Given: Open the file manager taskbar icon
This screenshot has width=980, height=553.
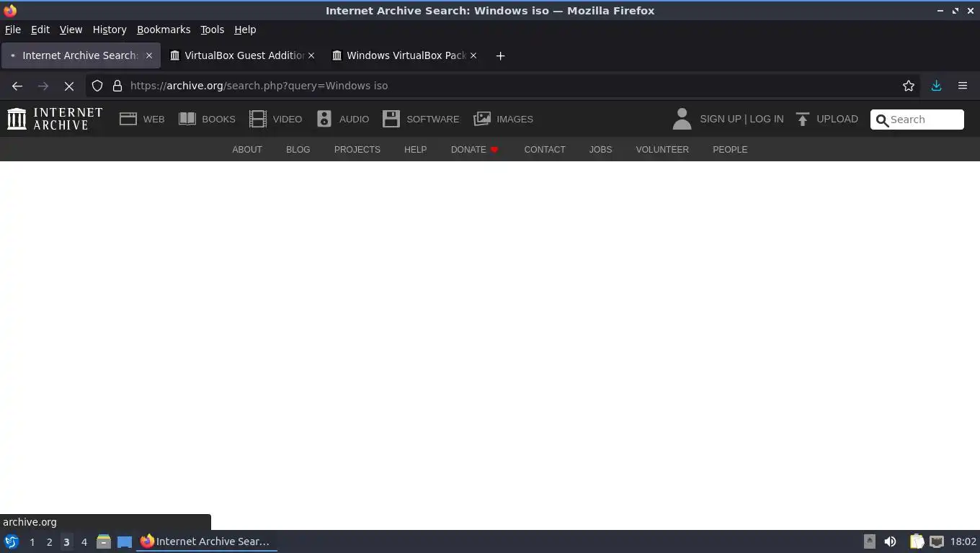Looking at the screenshot, I should pyautogui.click(x=104, y=541).
